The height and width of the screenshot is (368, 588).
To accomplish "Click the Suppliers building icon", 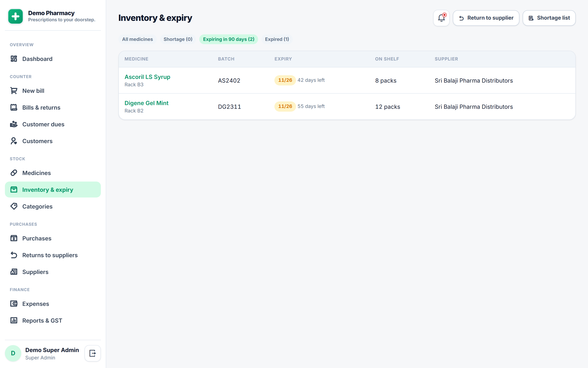I will (14, 272).
